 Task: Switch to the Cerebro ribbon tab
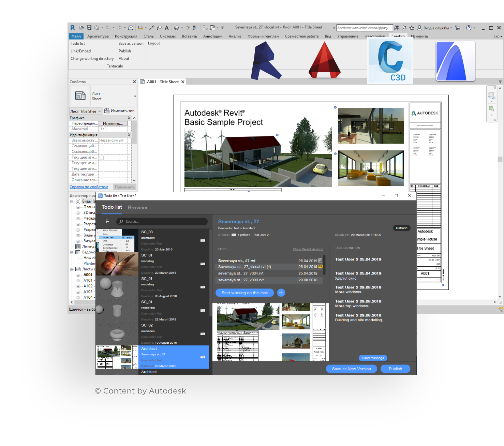click(x=398, y=36)
